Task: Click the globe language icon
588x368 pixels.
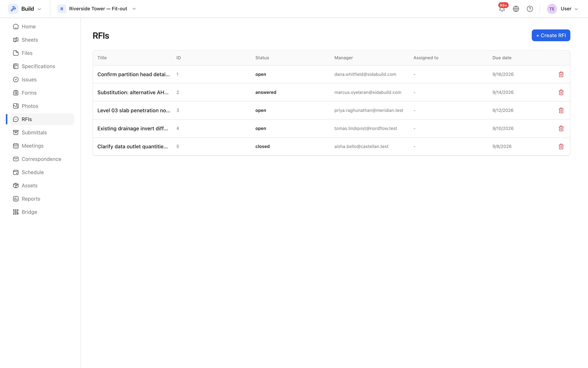Action: [x=516, y=9]
